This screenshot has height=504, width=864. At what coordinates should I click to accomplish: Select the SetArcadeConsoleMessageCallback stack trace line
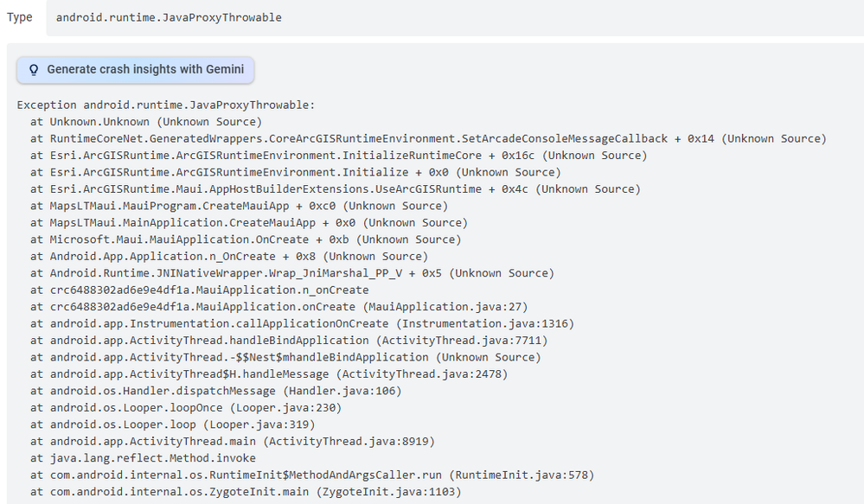point(428,139)
